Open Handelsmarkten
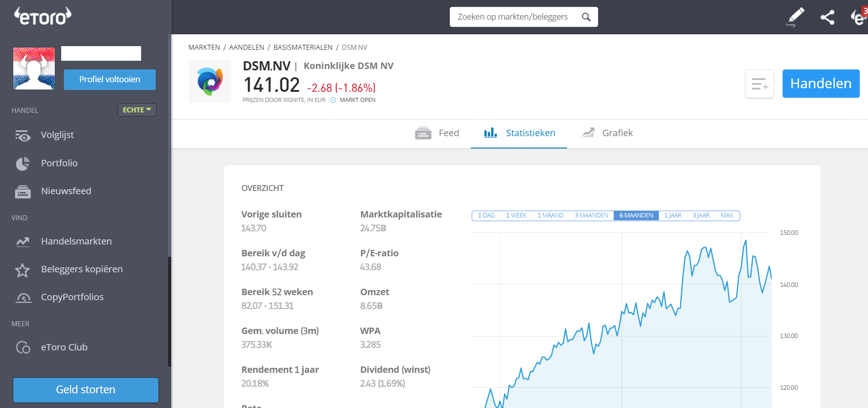 coord(76,241)
